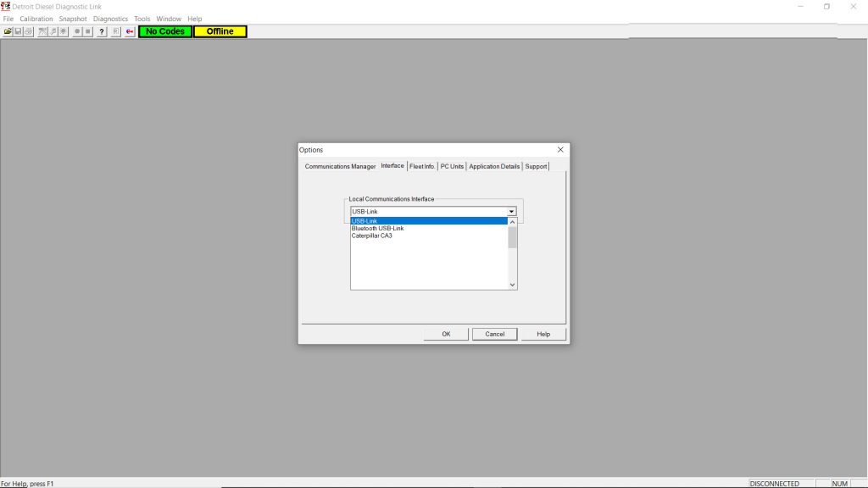Click the Save toolbar icon
This screenshot has width=868, height=488.
point(17,31)
